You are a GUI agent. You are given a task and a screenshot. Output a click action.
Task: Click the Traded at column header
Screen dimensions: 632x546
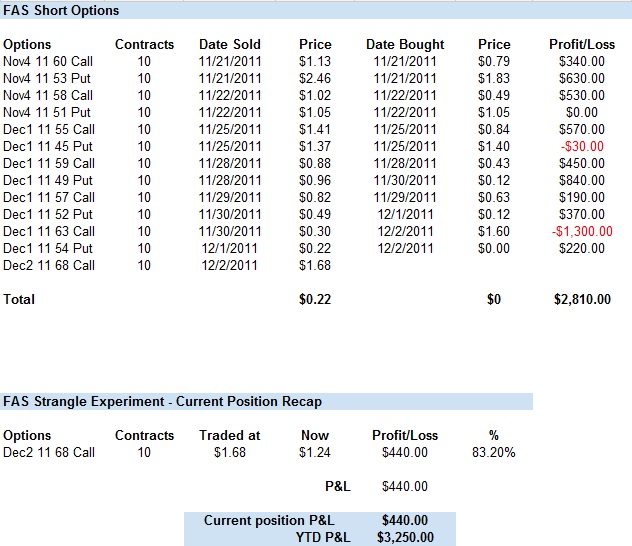pos(229,436)
